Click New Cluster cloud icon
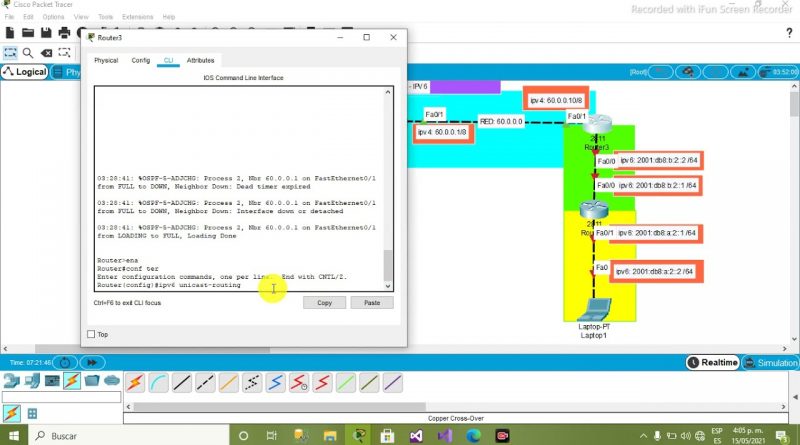This screenshot has height=445, width=800. (688, 72)
